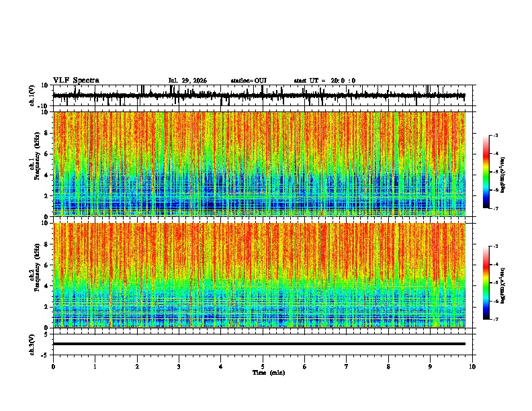
Task: Click the ch.2 spectrogram panel
Action: pyautogui.click(x=259, y=275)
